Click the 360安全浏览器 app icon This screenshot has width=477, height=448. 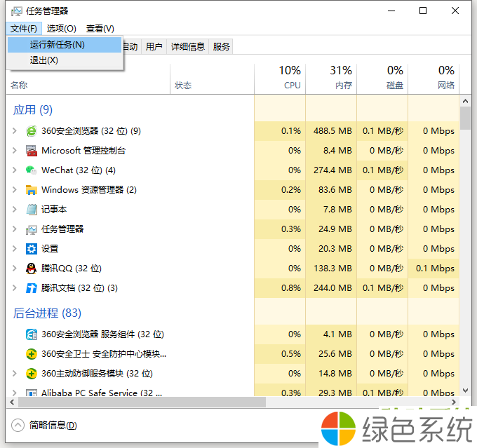(32, 131)
